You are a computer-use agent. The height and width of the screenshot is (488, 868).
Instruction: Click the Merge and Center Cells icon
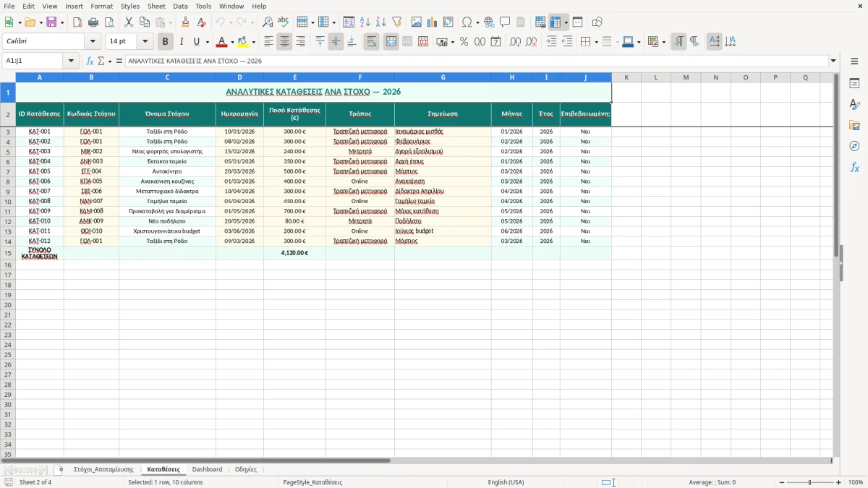391,42
